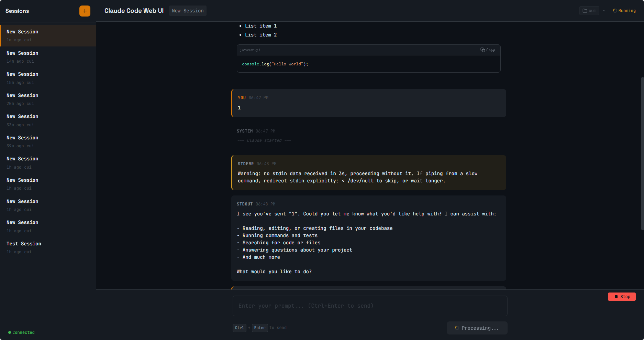Stop the running session

(622, 297)
